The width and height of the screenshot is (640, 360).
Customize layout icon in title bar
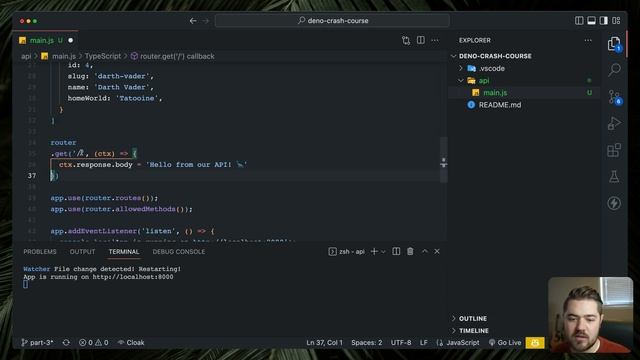click(616, 20)
